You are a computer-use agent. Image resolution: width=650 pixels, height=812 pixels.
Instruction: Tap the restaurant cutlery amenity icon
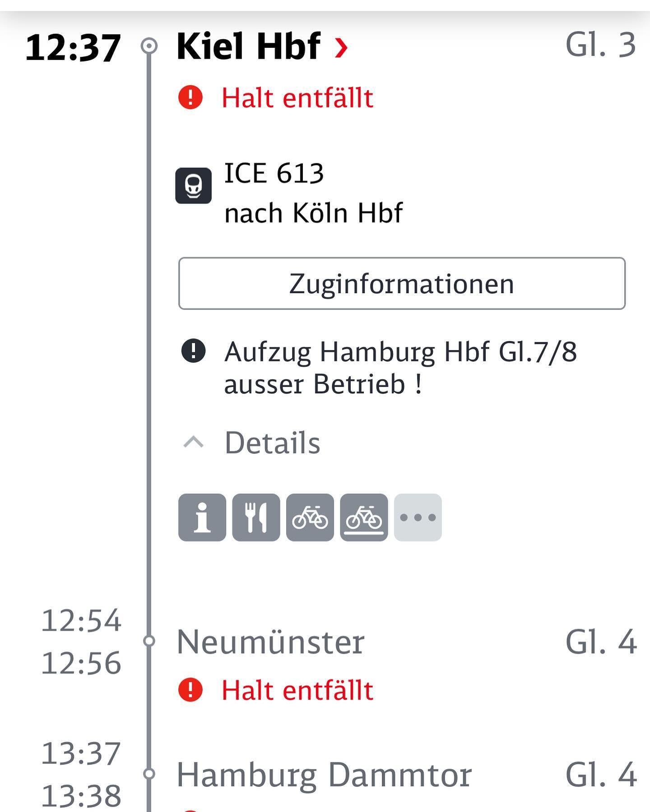coord(256,517)
